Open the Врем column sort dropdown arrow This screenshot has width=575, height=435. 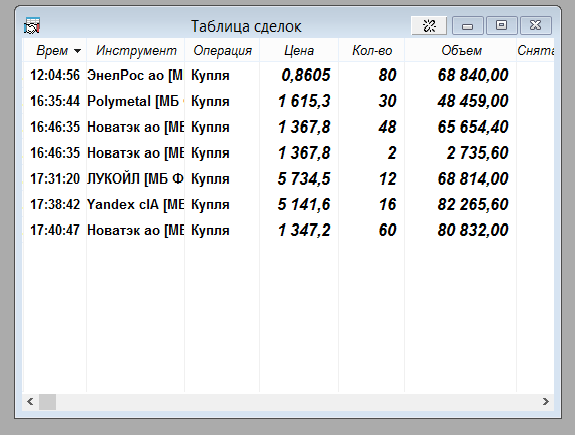coord(77,51)
